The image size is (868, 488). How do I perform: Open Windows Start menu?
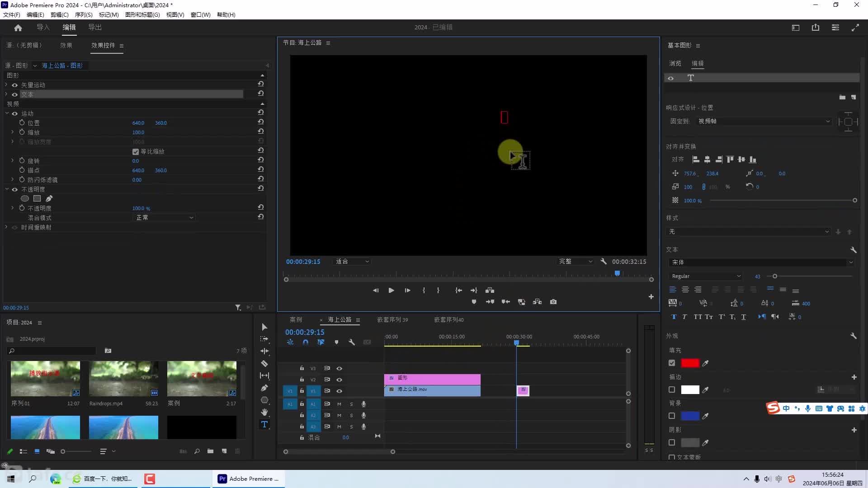(11, 479)
